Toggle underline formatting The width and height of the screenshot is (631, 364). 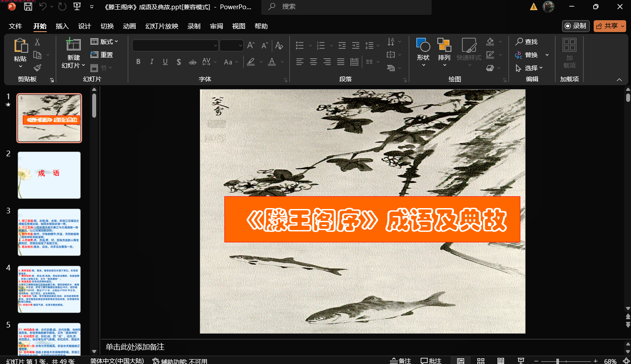coord(166,62)
